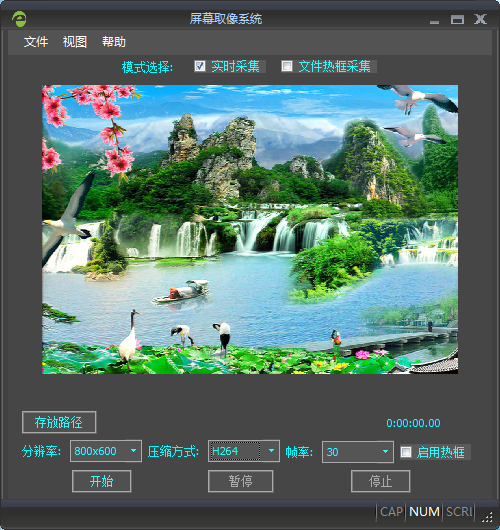Viewport: 500px width, 530px height.
Task: Click the landscape preview image
Action: click(x=250, y=230)
